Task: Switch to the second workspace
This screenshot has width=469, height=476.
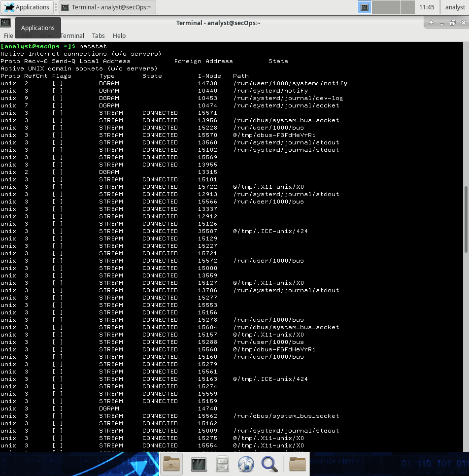Action: click(379, 7)
